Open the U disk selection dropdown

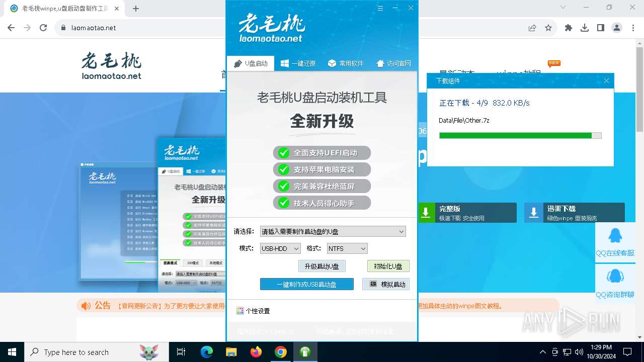pos(333,232)
